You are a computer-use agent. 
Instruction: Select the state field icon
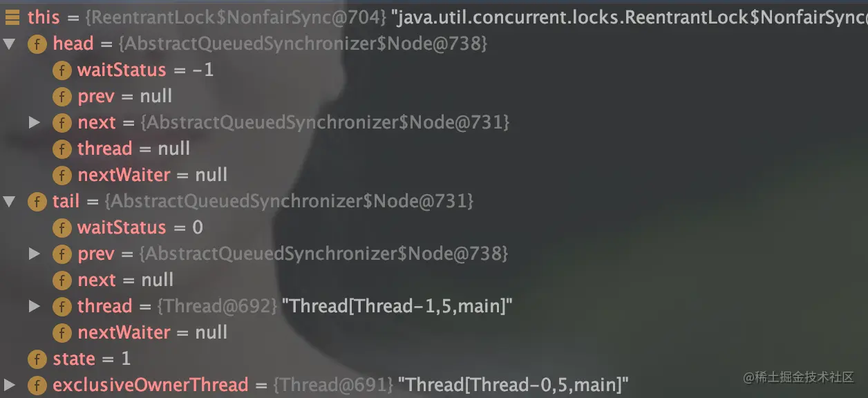tap(37, 359)
